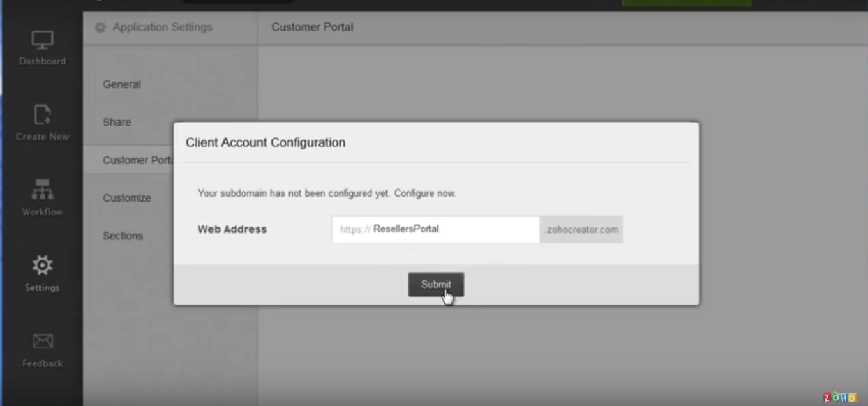Select the Customer Portal sidebar item
Image resolution: width=868 pixels, height=406 pixels.
pyautogui.click(x=138, y=160)
